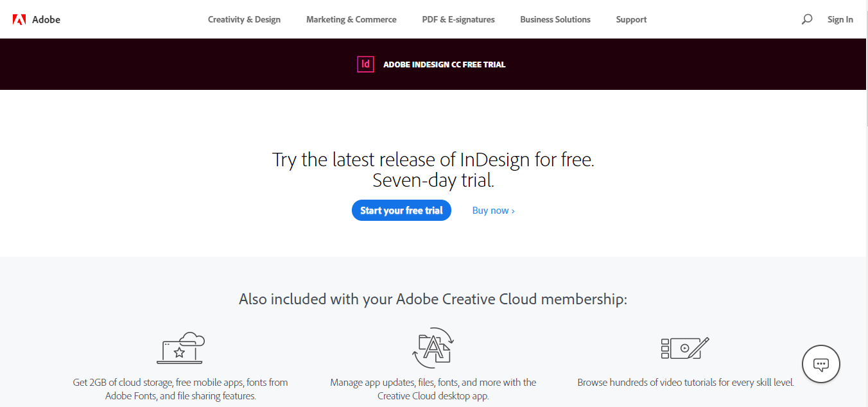The image size is (868, 407).
Task: Open the Creativity & Design menu
Action: pyautogui.click(x=244, y=19)
